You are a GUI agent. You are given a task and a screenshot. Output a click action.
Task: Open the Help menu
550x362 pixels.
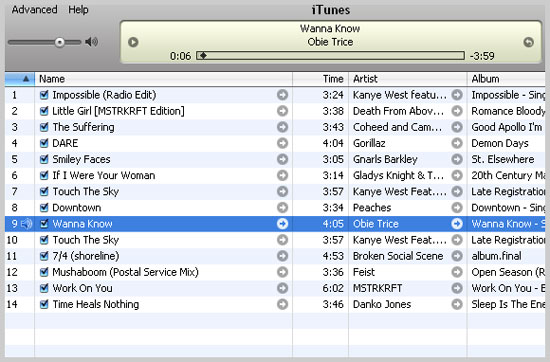point(78,9)
